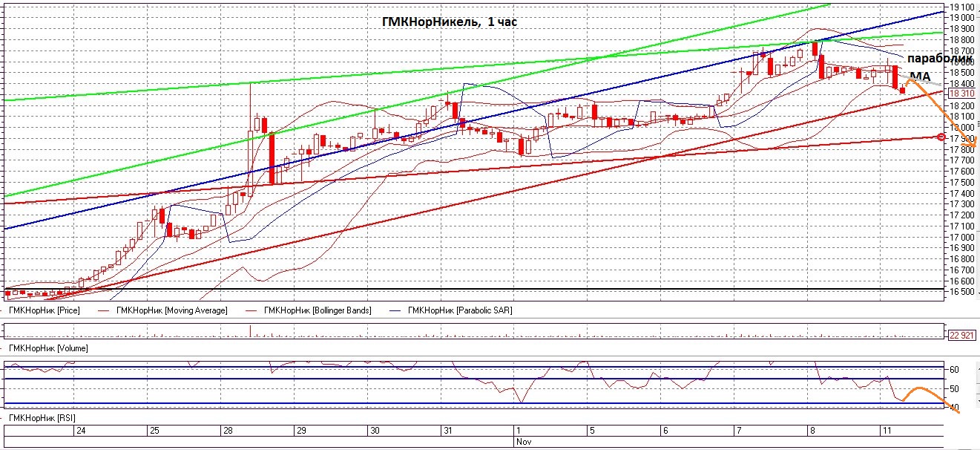The image size is (980, 450).
Task: Click date label 29 on time axis
Action: click(x=301, y=431)
